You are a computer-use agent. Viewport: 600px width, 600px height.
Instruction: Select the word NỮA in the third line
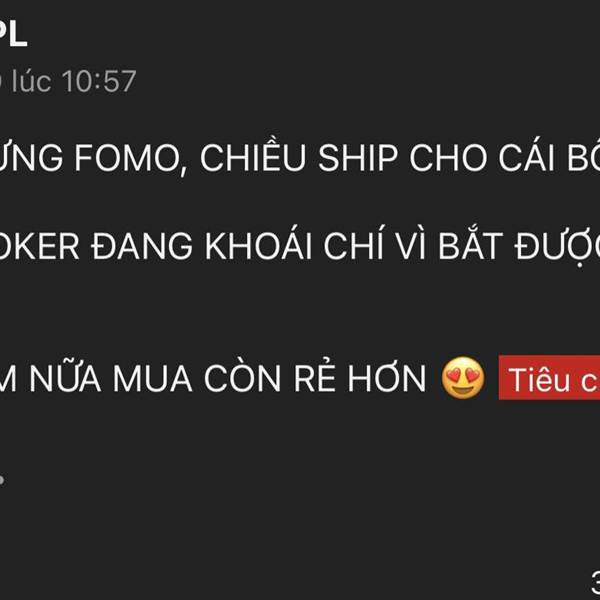[x=65, y=376]
